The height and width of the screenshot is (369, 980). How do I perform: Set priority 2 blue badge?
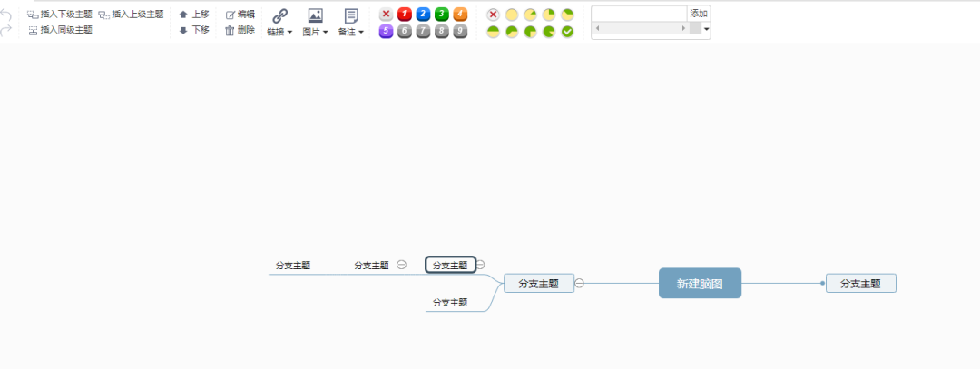(423, 14)
